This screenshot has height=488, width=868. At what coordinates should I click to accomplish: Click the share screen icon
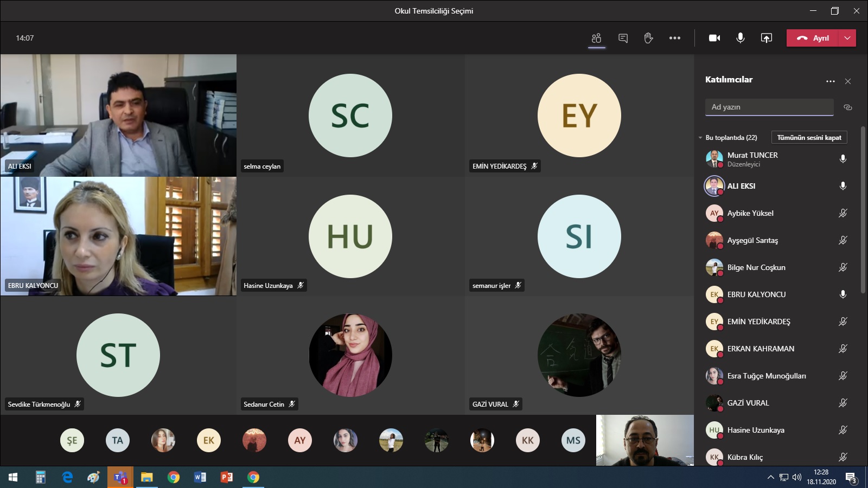tap(767, 38)
